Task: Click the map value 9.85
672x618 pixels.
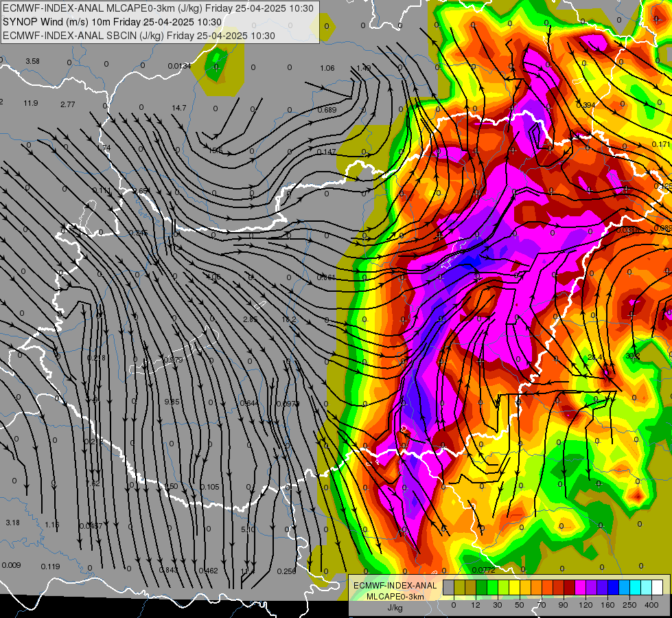Action: 172,402
